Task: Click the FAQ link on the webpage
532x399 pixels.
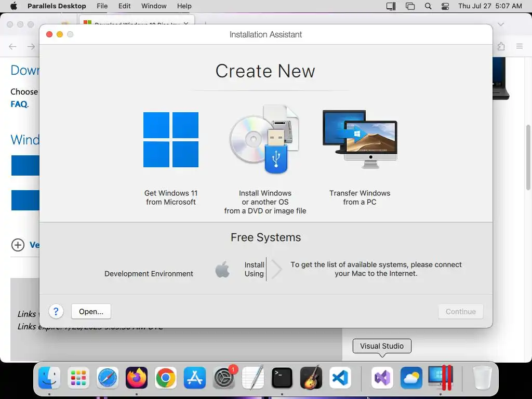Action: pyautogui.click(x=19, y=104)
